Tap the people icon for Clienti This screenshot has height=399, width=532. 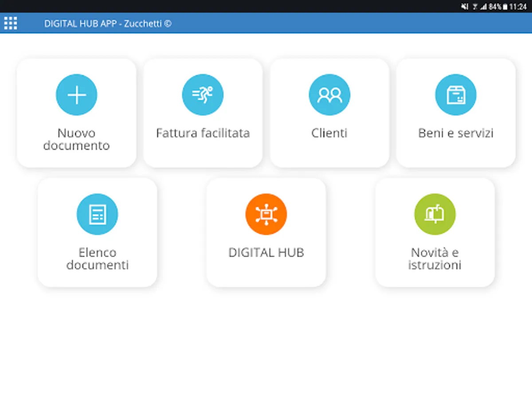coord(329,95)
